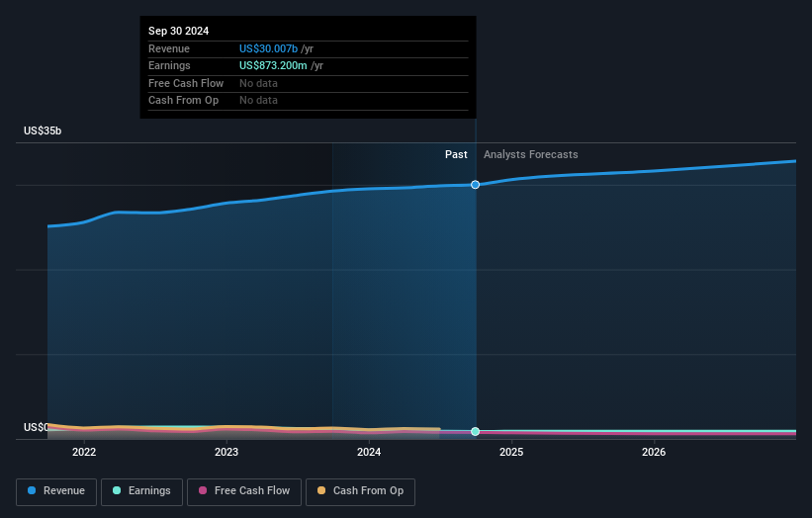812x518 pixels.
Task: Click the teal Earnings data point marker
Action: point(475,432)
